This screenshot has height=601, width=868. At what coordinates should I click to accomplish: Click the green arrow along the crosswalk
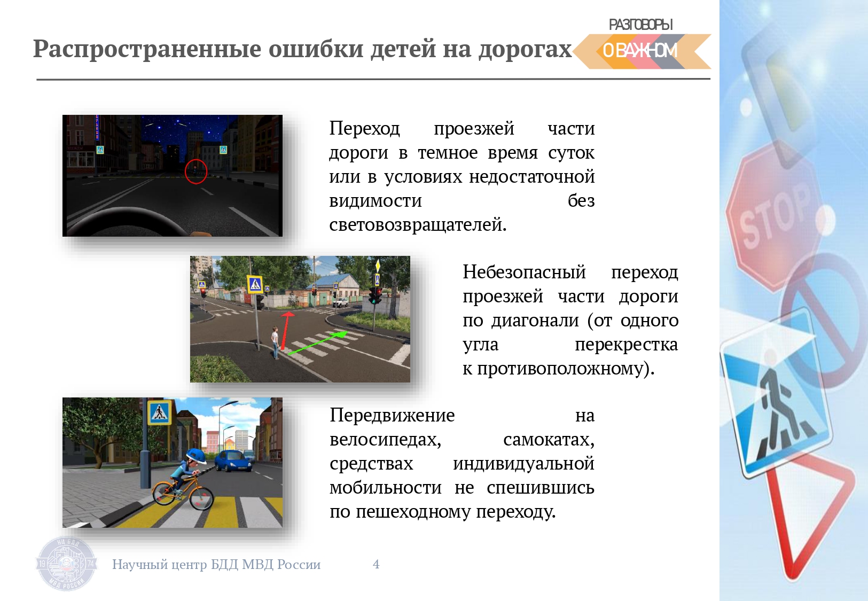(318, 343)
